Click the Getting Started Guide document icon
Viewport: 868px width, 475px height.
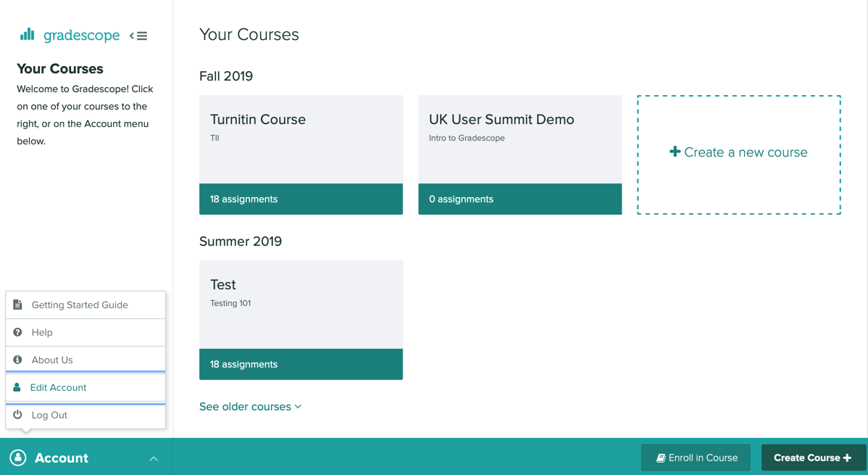pos(17,305)
